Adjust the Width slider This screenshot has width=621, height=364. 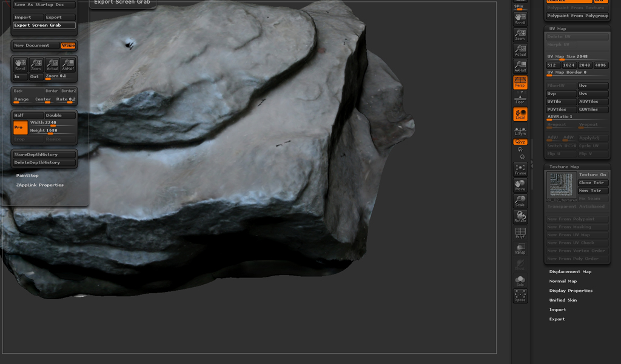pyautogui.click(x=52, y=123)
